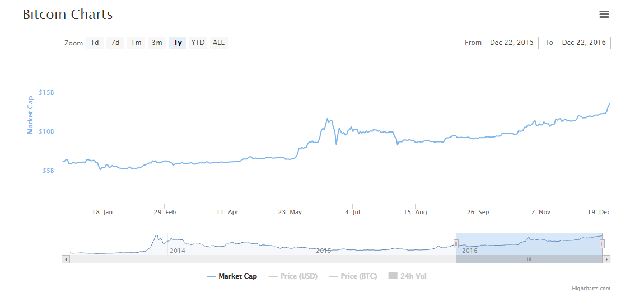
Task: Set zoom range to 1d
Action: (x=95, y=43)
